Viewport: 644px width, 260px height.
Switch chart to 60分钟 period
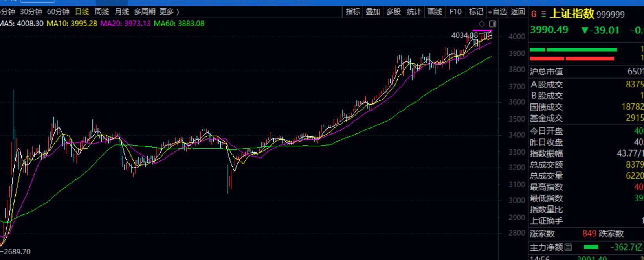pyautogui.click(x=58, y=12)
